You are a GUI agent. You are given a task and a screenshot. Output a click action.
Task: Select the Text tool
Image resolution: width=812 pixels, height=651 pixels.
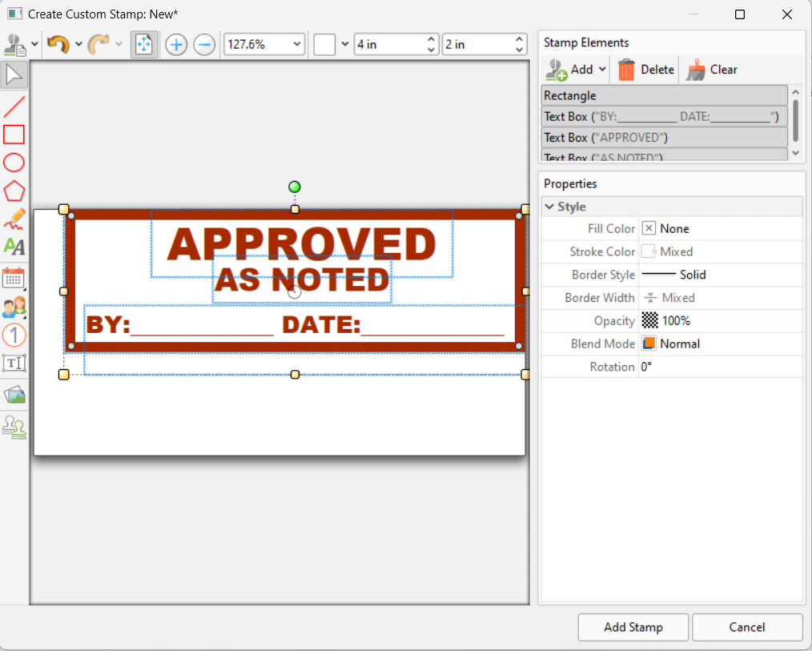14,247
